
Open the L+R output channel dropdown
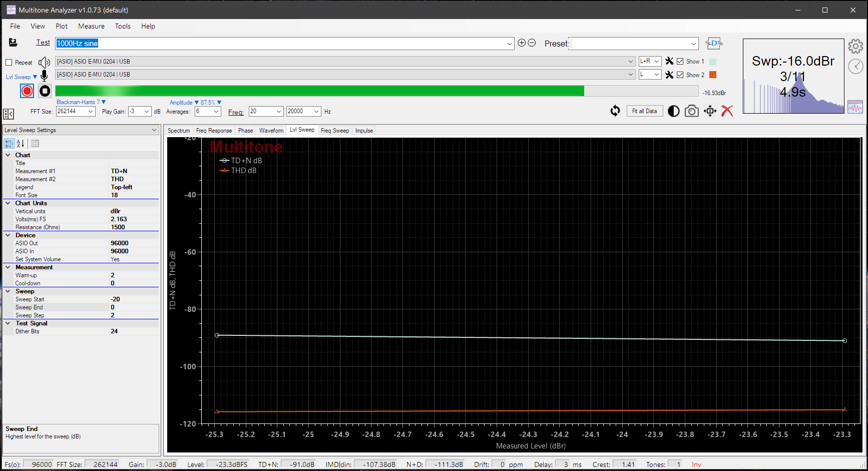click(657, 61)
